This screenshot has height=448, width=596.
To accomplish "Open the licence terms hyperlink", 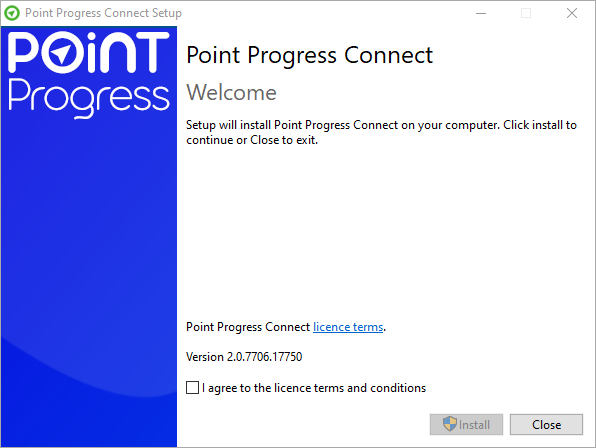I will click(348, 327).
